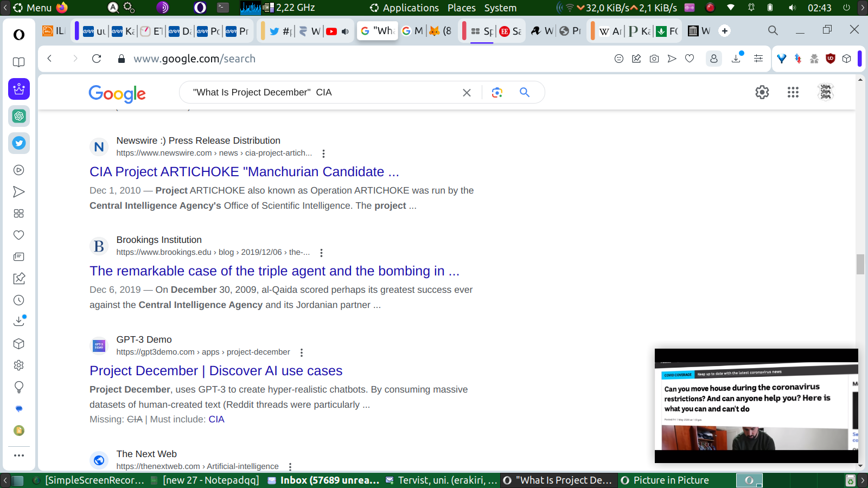
Task: Open ChatGPT in the Opera sidebar
Action: pos(19,116)
